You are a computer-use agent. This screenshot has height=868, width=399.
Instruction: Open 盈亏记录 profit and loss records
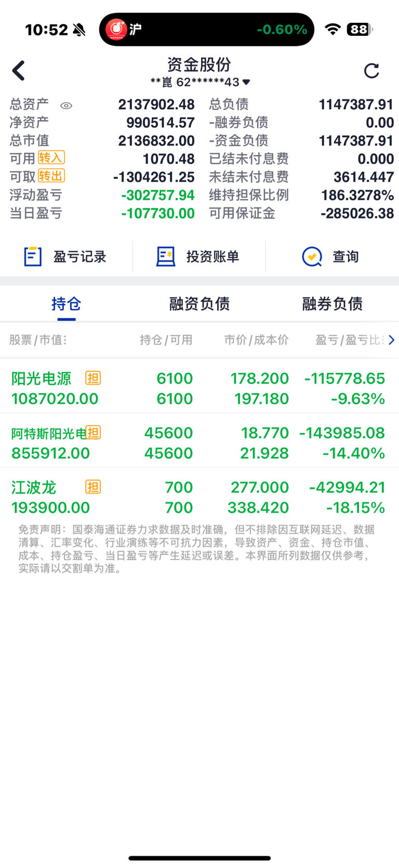[x=66, y=256]
